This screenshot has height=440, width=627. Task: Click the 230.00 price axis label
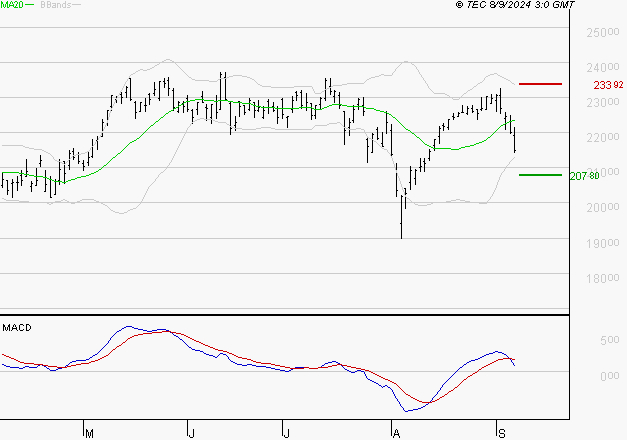(x=603, y=102)
